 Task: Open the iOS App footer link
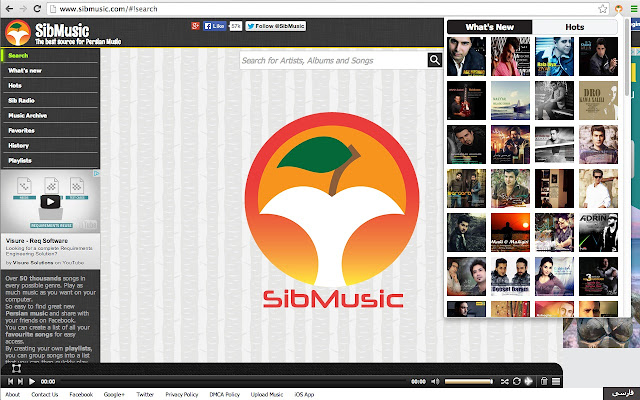click(x=304, y=394)
